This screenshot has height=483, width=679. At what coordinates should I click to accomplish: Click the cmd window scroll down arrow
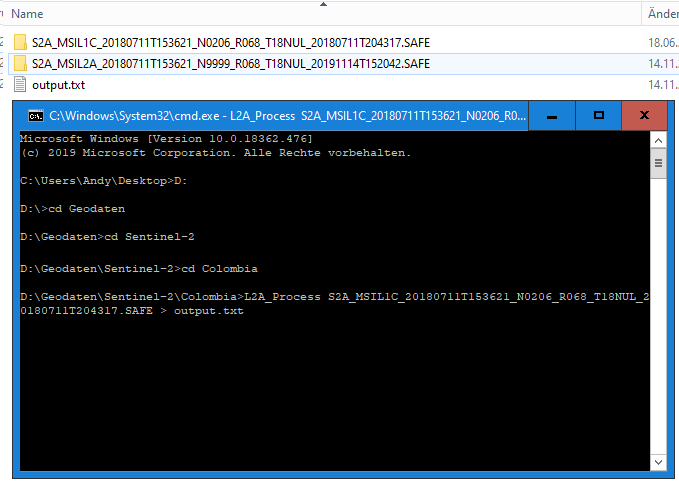(658, 462)
